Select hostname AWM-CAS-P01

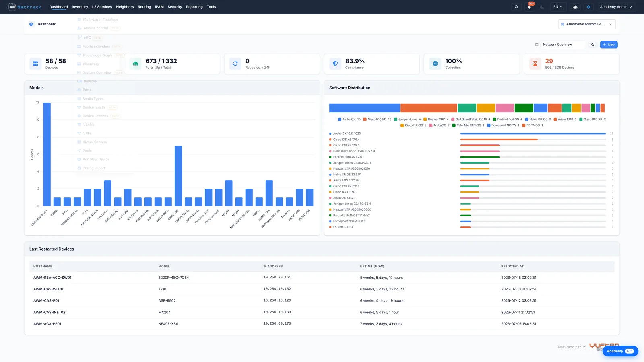pos(46,301)
